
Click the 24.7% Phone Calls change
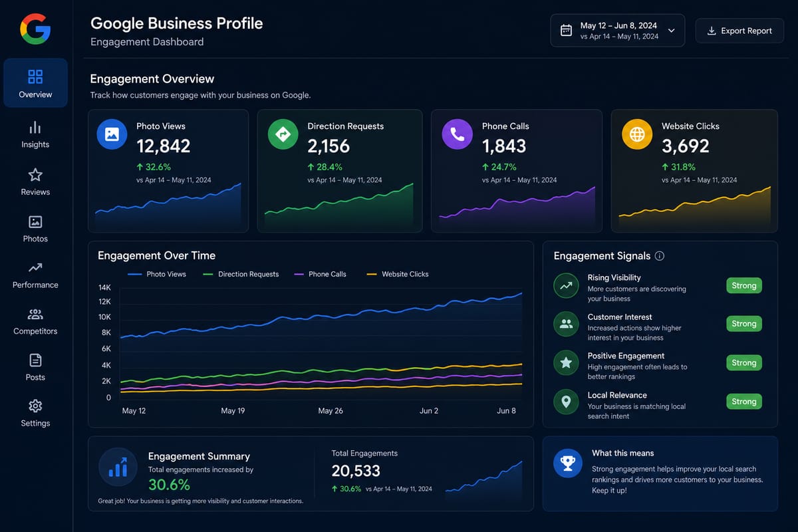[499, 167]
